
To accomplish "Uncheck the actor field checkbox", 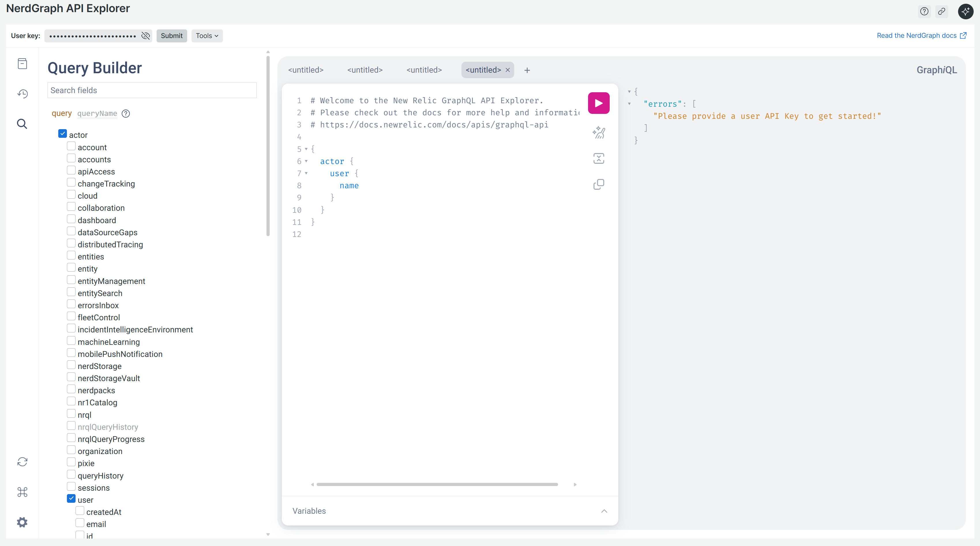I will 62,134.
